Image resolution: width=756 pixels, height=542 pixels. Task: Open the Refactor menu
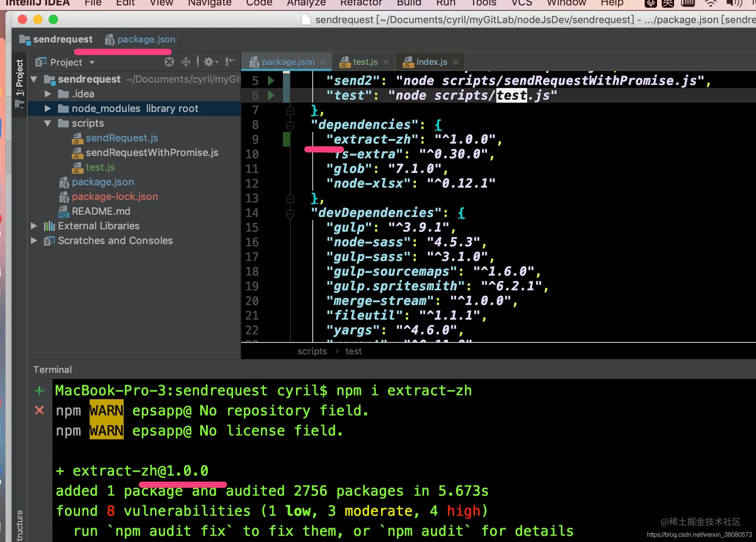(x=361, y=3)
